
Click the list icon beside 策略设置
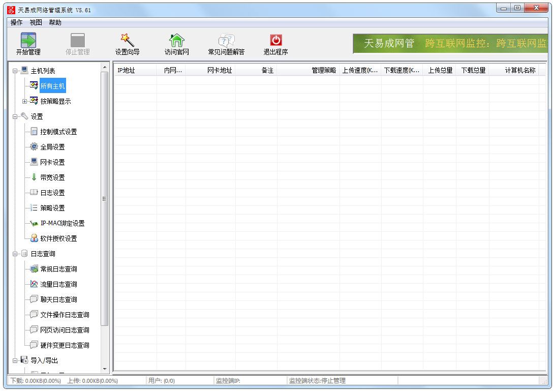[x=34, y=207]
